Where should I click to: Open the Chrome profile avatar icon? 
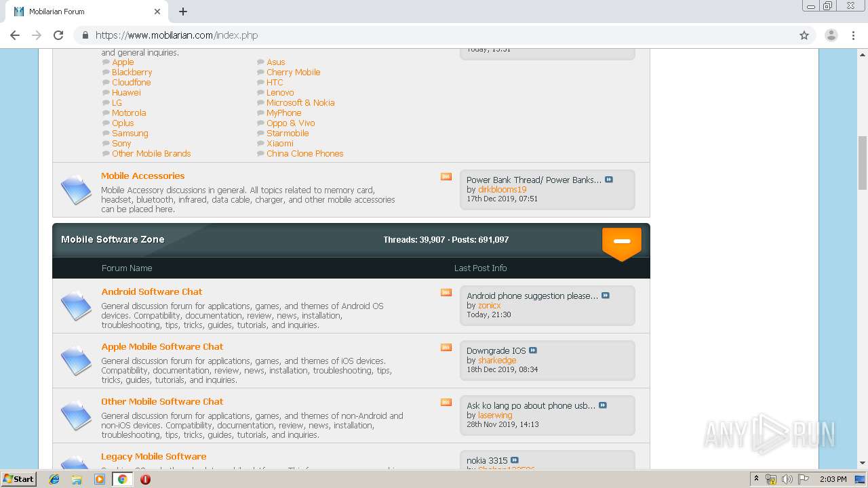pos(831,35)
